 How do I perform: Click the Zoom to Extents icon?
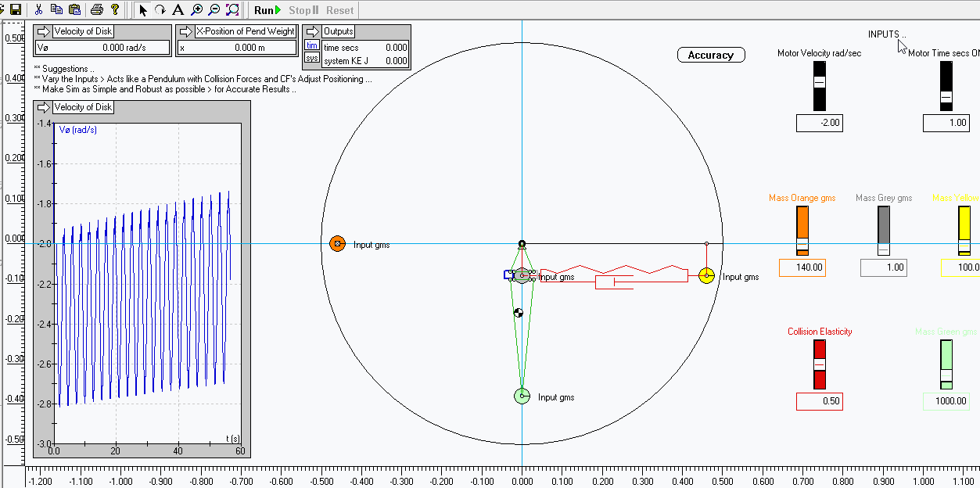point(232,10)
